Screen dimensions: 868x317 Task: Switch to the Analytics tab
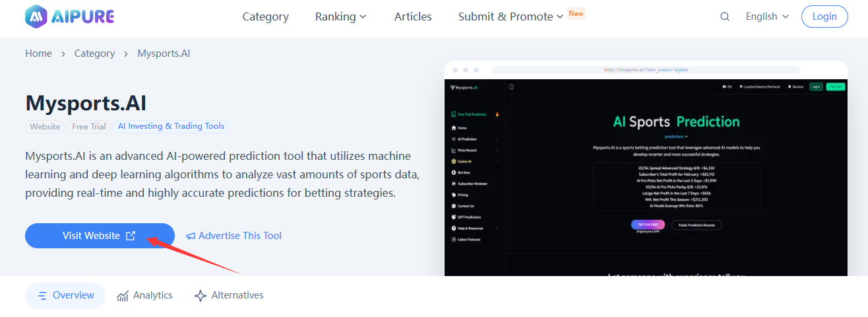point(144,296)
